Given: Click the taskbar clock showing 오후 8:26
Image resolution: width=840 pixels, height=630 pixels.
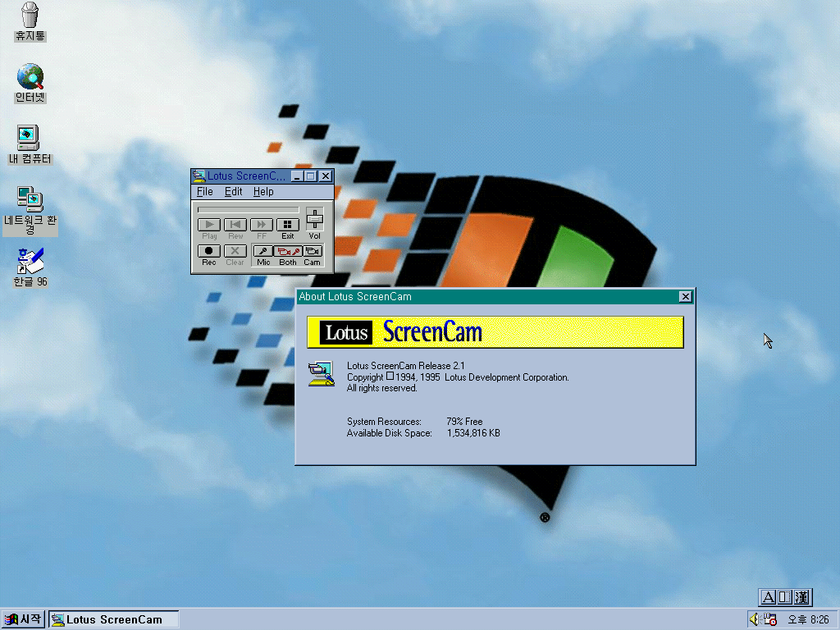Looking at the screenshot, I should [808, 620].
